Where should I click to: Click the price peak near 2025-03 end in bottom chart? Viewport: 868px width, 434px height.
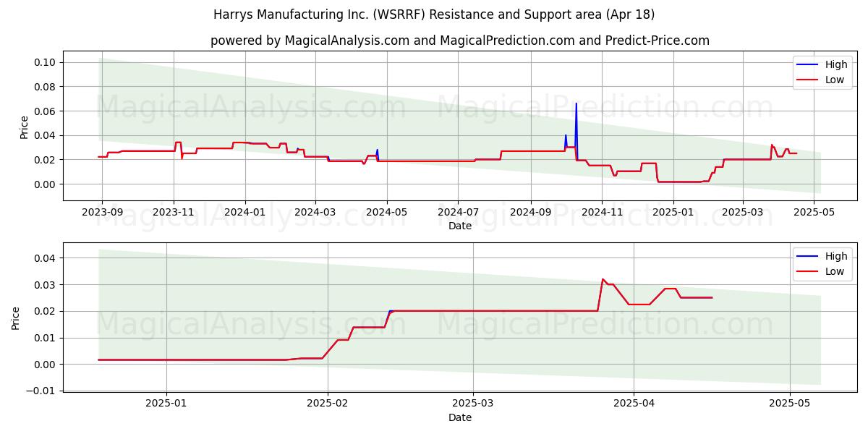603,279
